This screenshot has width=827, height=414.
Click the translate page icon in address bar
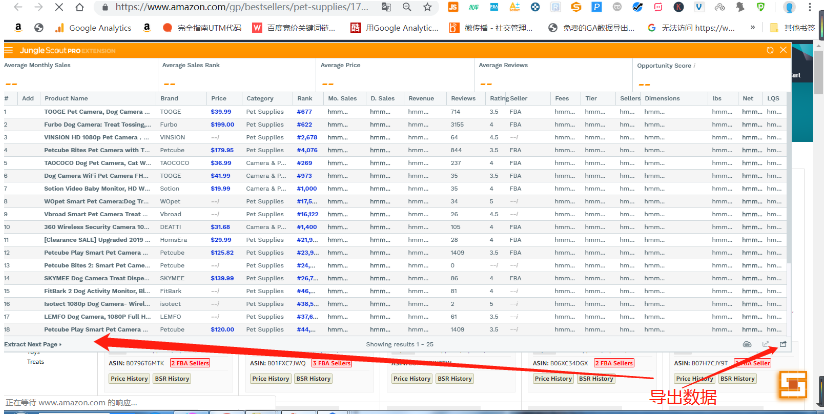[387, 7]
